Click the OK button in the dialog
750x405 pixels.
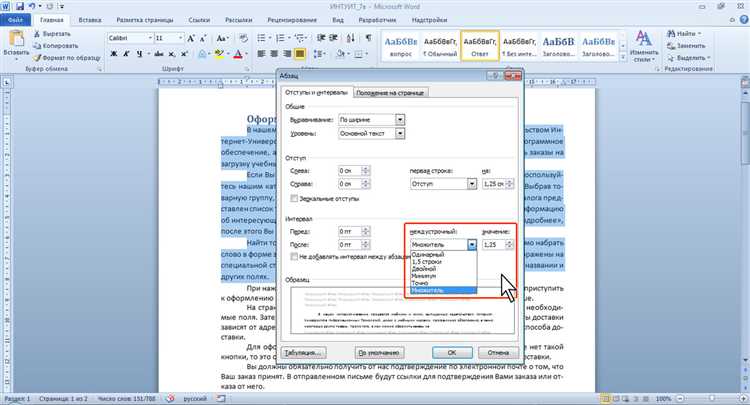point(452,352)
